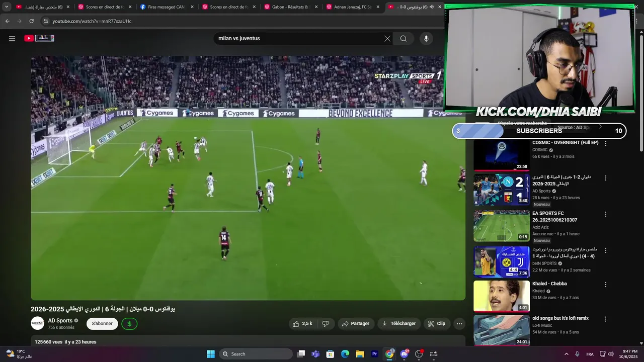This screenshot has height=362, width=644.
Task: Click inside the video player to pause
Action: (x=248, y=178)
